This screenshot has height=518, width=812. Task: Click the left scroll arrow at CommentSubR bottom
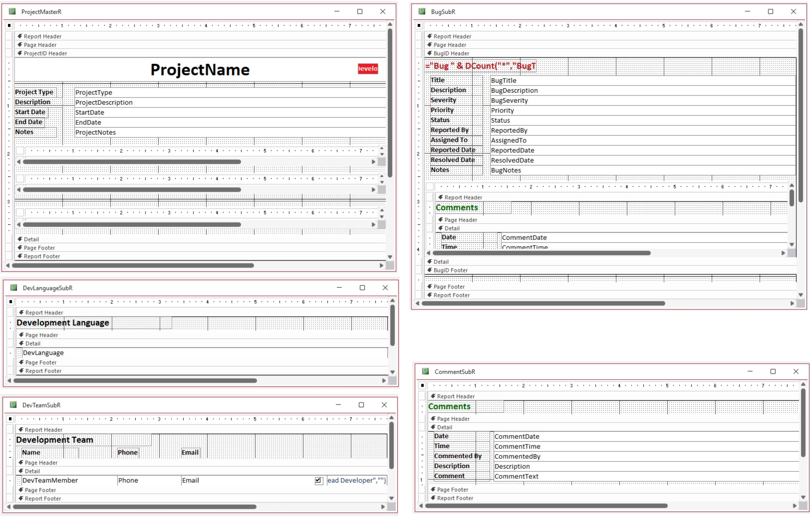(421, 506)
